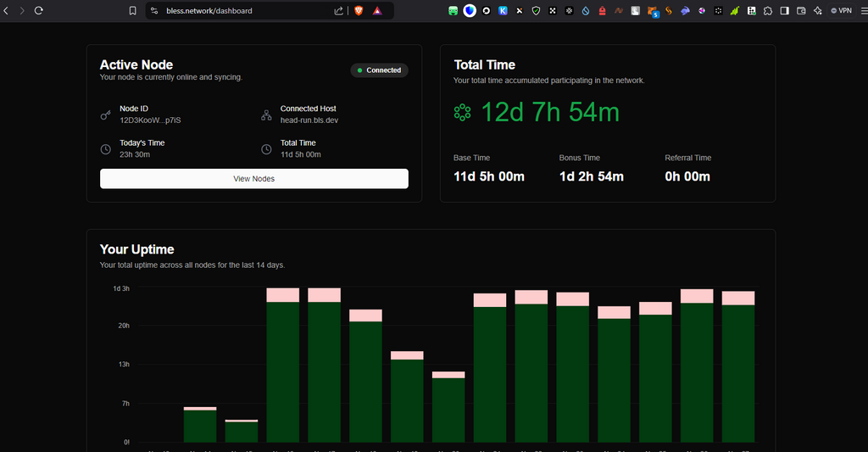Click the key icon beside Node ID
This screenshot has width=868, height=452.
[x=105, y=115]
